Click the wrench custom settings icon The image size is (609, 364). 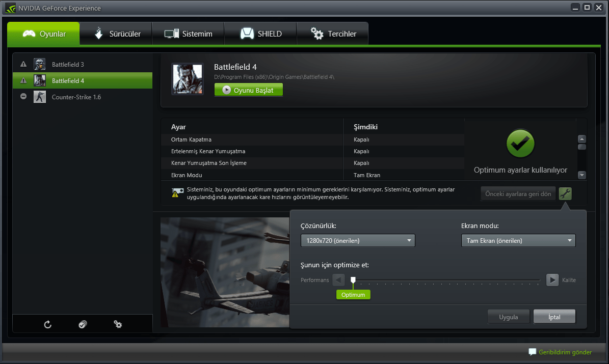pos(565,193)
